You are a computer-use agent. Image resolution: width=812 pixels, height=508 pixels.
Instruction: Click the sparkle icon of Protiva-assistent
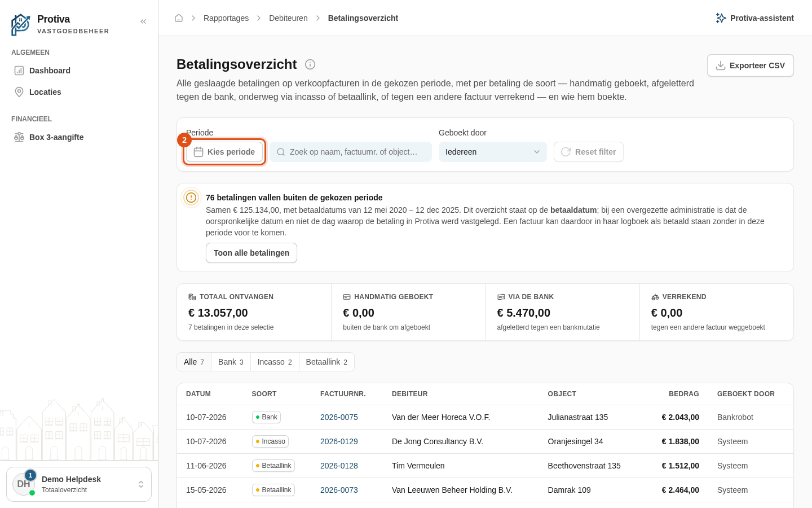pyautogui.click(x=721, y=18)
